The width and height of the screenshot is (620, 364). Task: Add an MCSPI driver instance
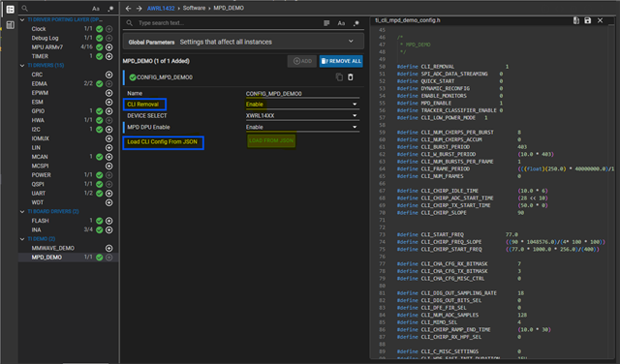[109, 166]
